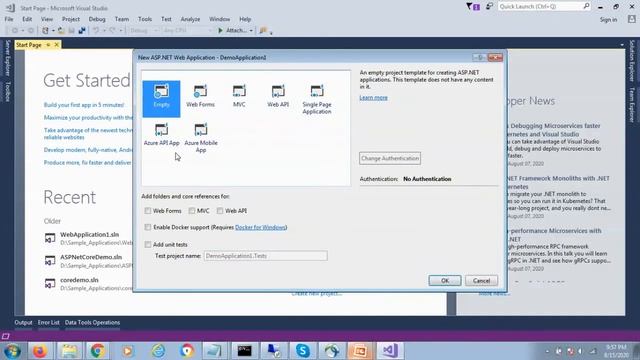
Task: Select the Empty project template
Action: [x=161, y=99]
